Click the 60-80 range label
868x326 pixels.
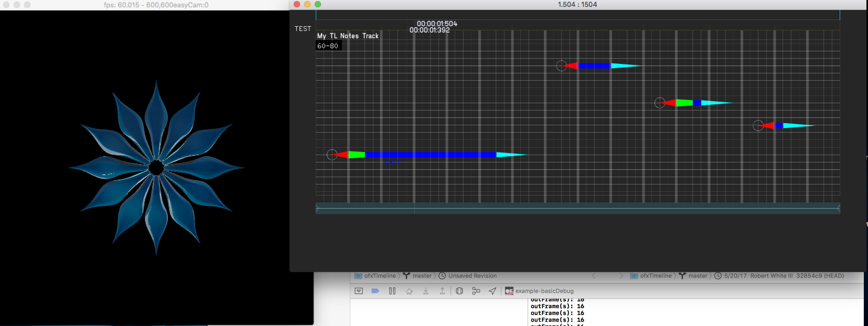pos(328,46)
